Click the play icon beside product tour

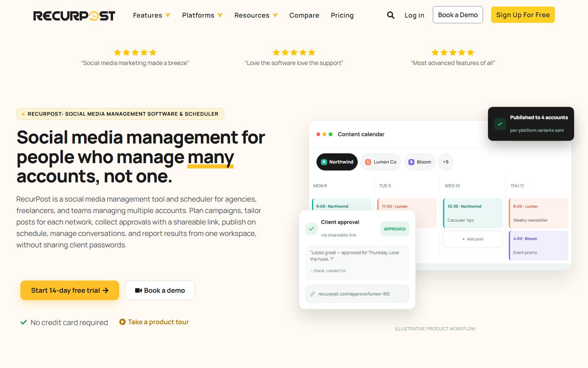point(122,322)
